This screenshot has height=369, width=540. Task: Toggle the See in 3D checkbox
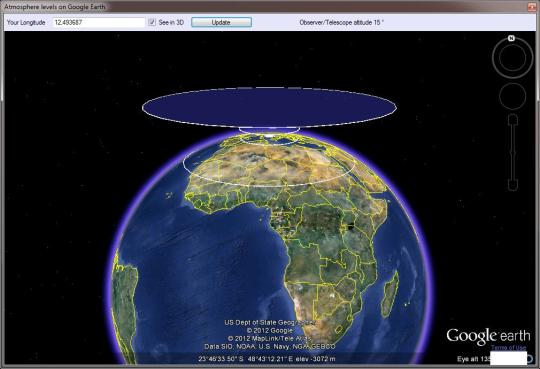click(152, 22)
